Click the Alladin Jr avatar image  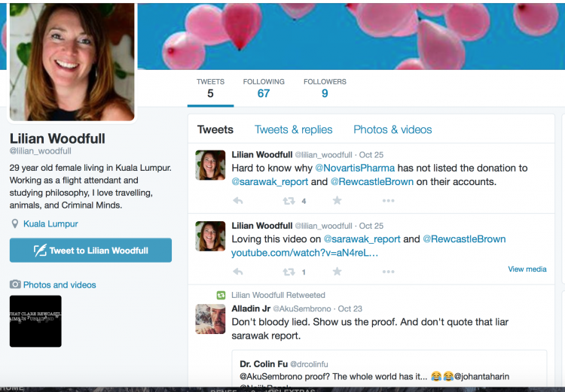(210, 319)
